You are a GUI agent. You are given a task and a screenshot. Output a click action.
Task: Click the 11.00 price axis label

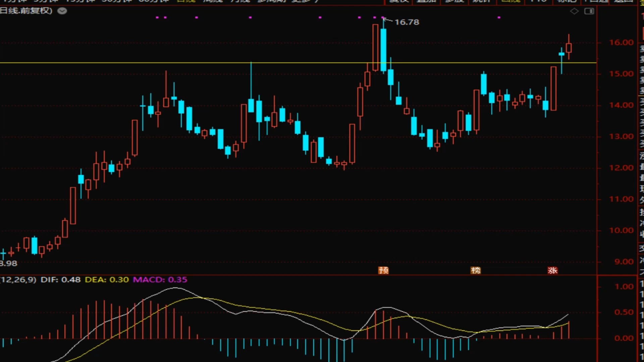[x=621, y=199]
